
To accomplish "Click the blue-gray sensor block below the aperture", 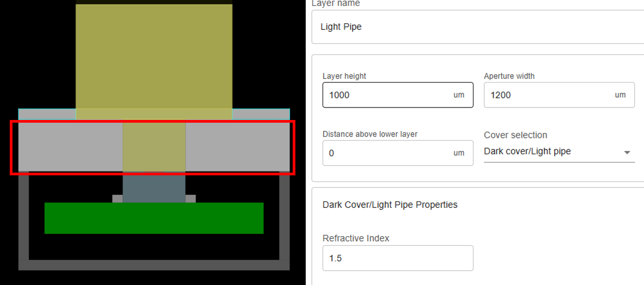I will [x=154, y=187].
